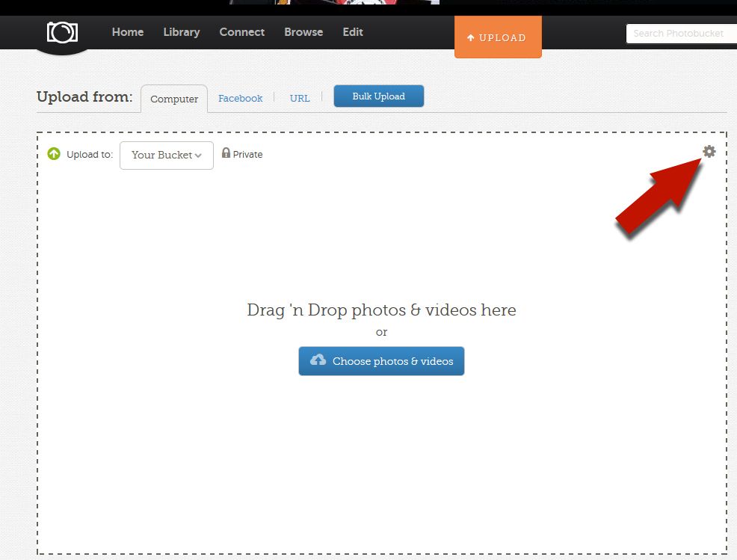The width and height of the screenshot is (737, 560).
Task: Click the Upload from: heading
Action: [84, 96]
